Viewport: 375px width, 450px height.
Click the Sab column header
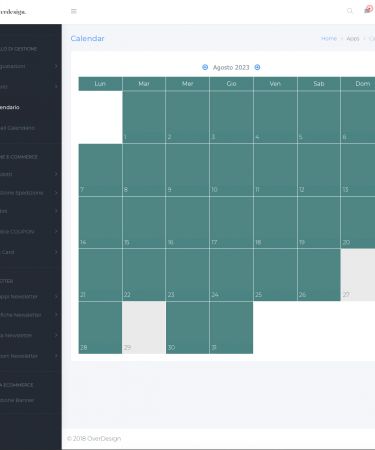pyautogui.click(x=319, y=84)
